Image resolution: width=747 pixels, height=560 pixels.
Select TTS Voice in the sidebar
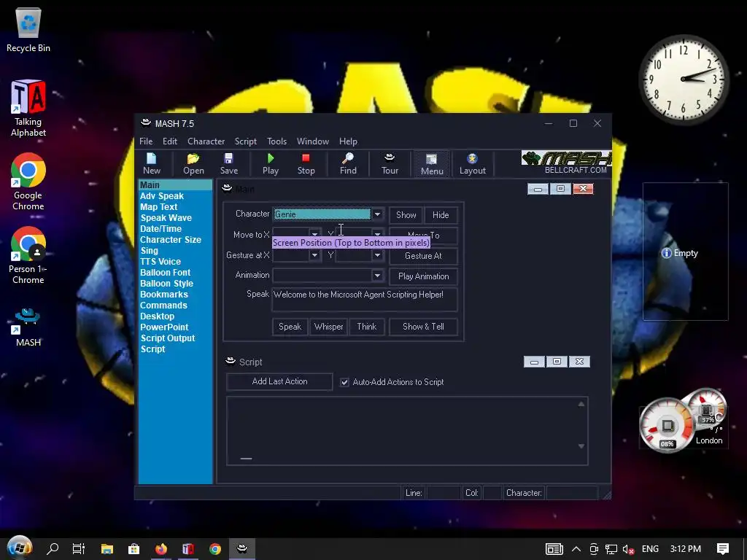[x=160, y=262]
